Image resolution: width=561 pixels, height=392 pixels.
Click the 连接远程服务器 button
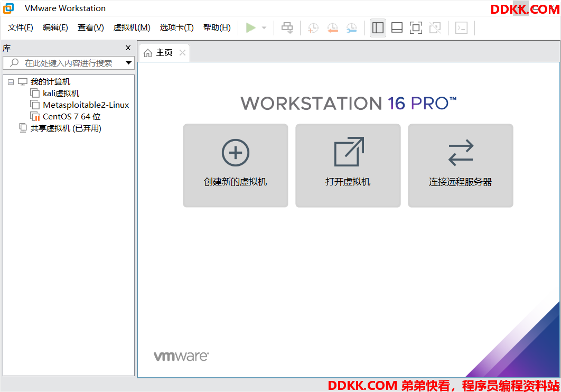pos(461,165)
